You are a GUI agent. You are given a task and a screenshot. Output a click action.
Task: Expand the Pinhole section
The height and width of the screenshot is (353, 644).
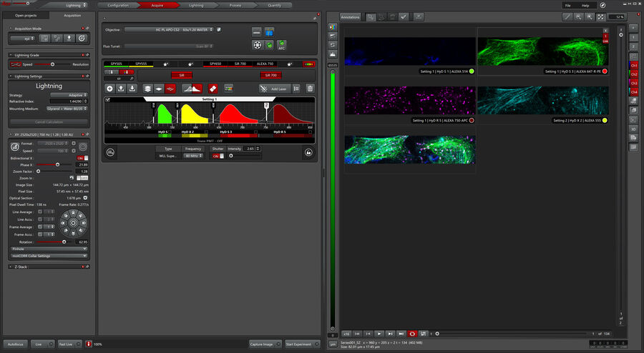pyautogui.click(x=49, y=249)
